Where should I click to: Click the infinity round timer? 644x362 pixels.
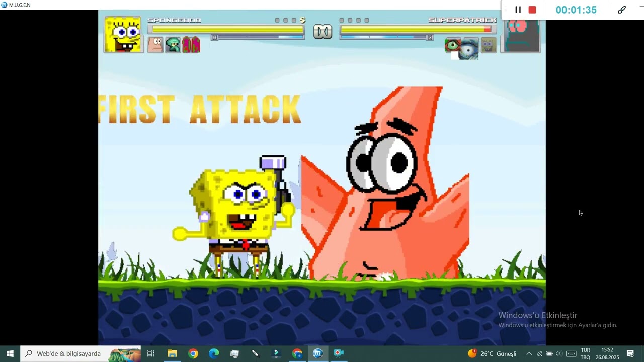(323, 32)
